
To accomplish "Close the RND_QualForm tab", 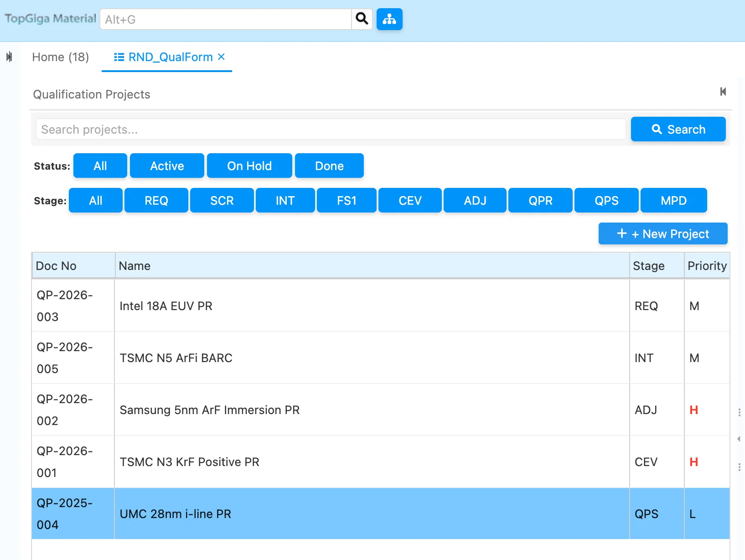I will tap(222, 57).
